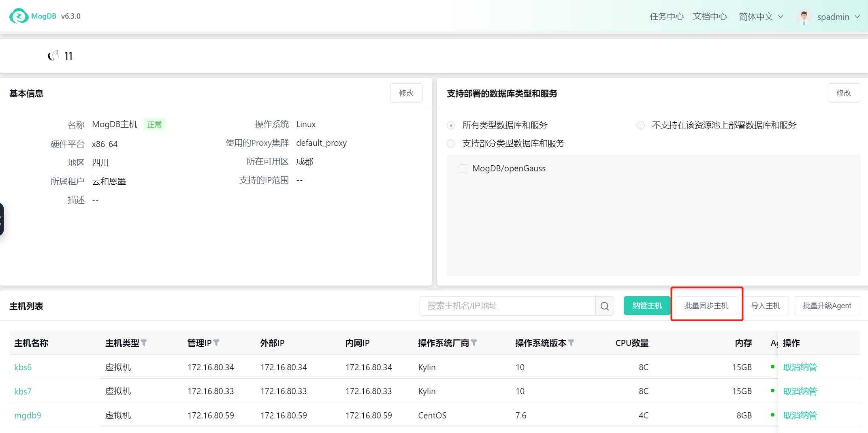Image resolution: width=868 pixels, height=433 pixels.
Task: Click the CPU数量 column header
Action: click(632, 343)
